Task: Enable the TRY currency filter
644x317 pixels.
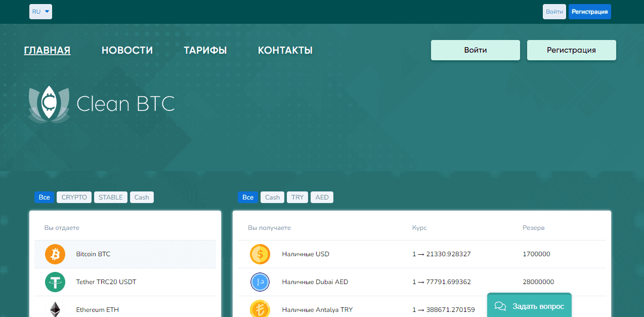Action: [x=297, y=197]
